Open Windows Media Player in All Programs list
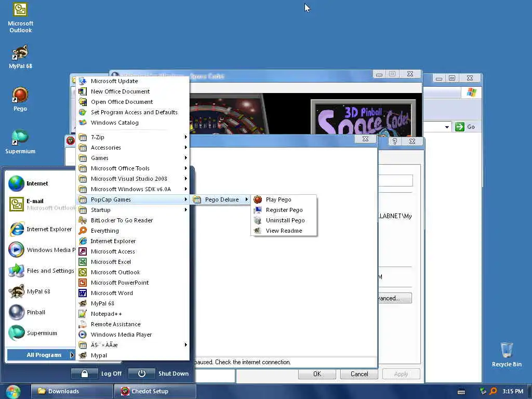 tap(132, 335)
